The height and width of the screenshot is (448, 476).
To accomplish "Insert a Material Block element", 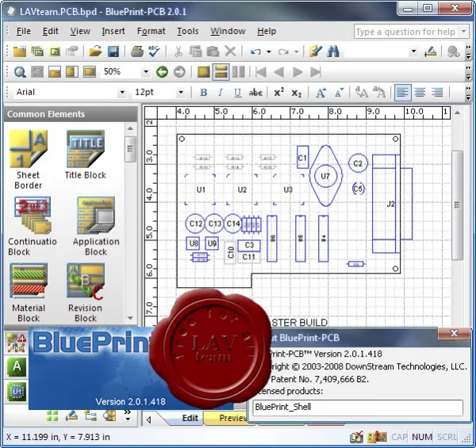I will coord(29,293).
